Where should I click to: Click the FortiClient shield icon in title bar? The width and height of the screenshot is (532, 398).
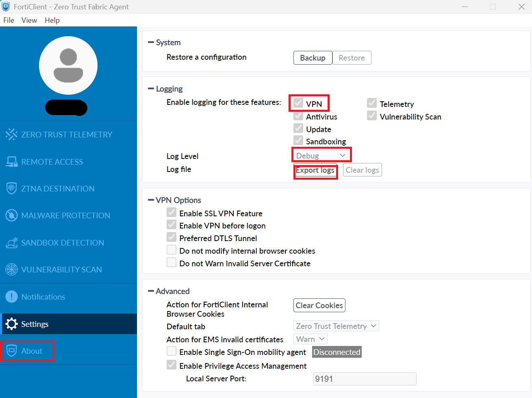click(x=6, y=7)
